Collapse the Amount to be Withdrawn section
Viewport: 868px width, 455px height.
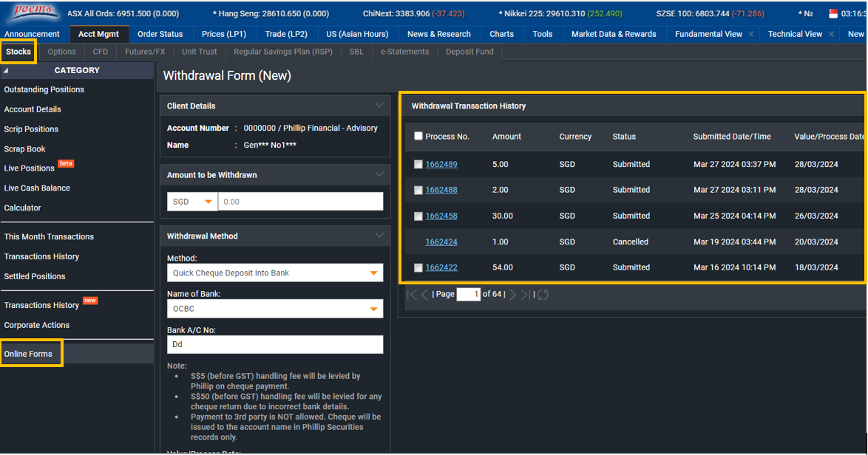379,174
